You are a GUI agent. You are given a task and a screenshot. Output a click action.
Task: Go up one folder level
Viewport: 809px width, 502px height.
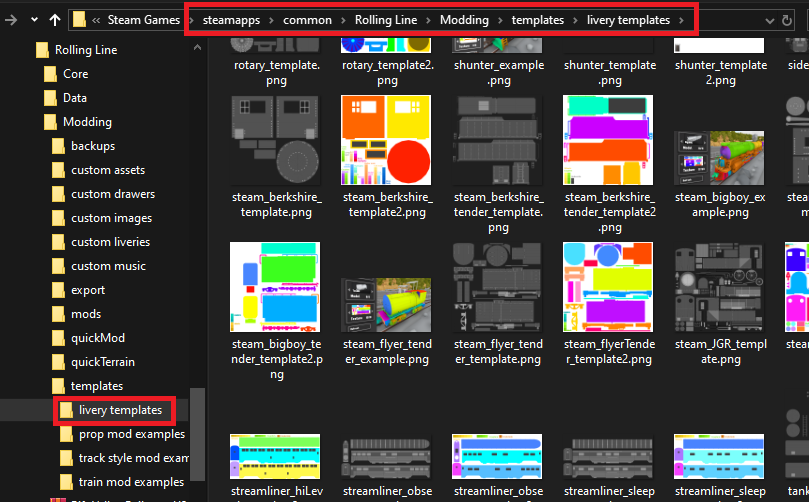click(55, 20)
